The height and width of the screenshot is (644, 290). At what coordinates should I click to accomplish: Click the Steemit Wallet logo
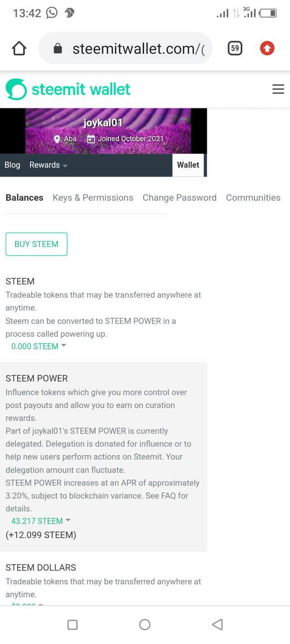(x=68, y=89)
